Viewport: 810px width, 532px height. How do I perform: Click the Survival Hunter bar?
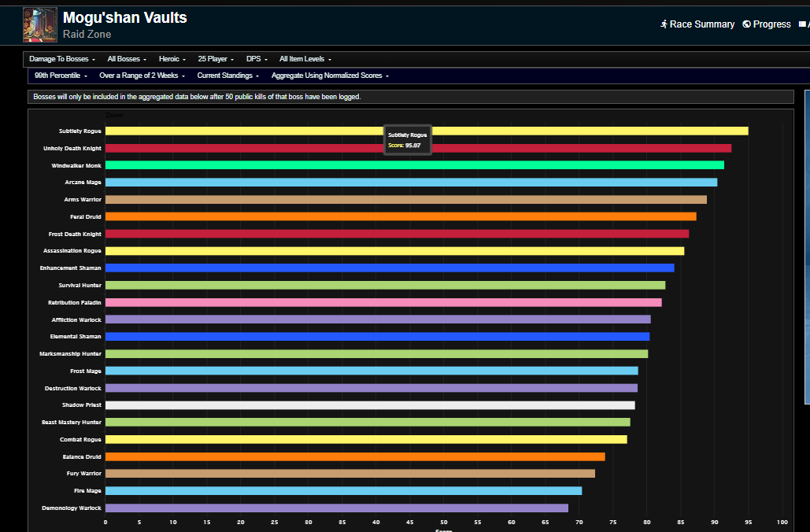[x=386, y=285]
